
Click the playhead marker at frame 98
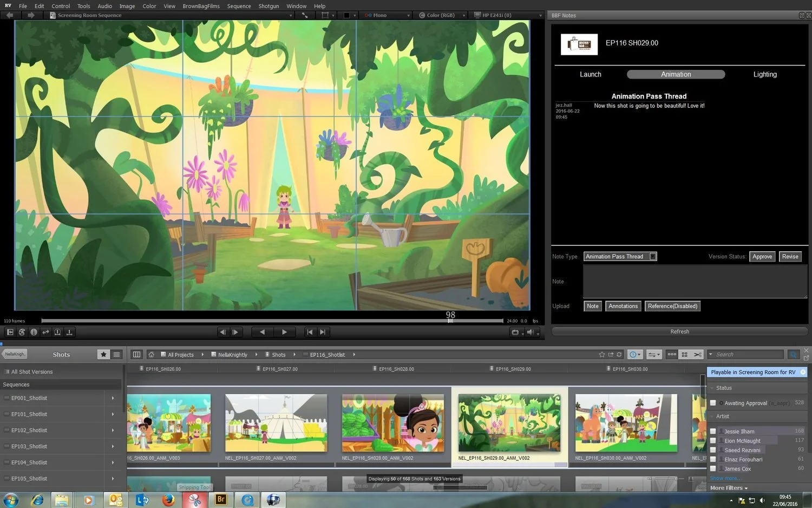coord(450,321)
